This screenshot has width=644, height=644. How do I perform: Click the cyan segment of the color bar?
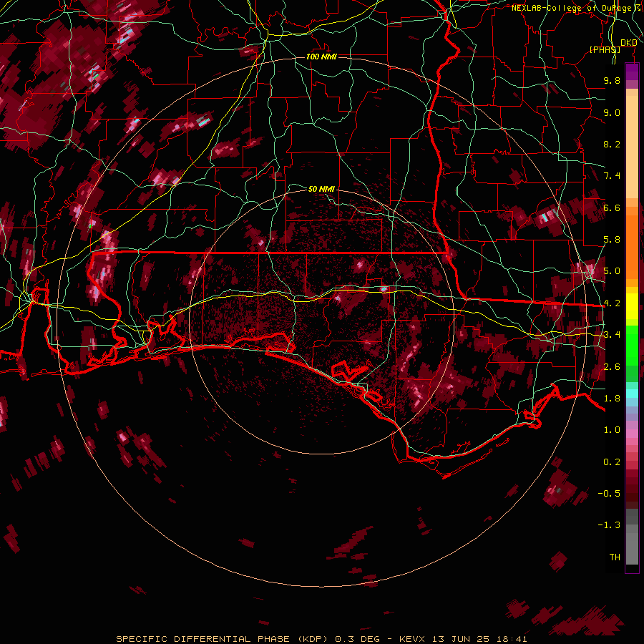pyautogui.click(x=632, y=394)
